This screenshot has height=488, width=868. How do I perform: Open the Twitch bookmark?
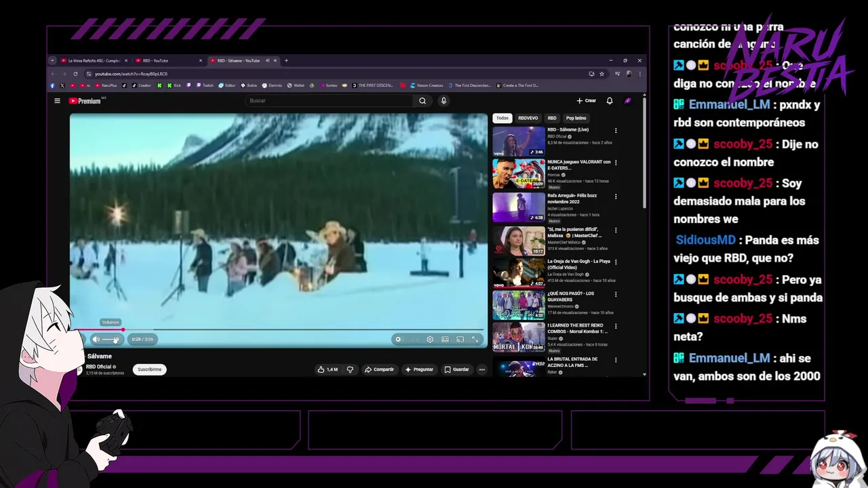tap(205, 85)
